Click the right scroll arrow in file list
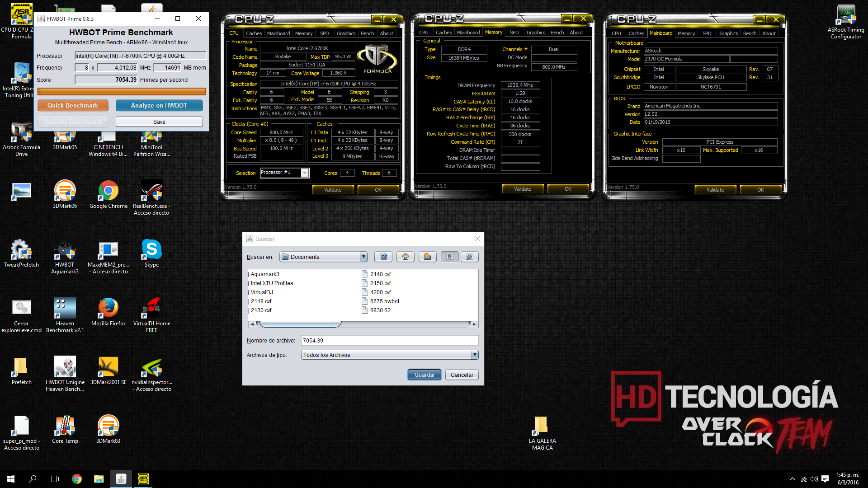The height and width of the screenshot is (488, 868). point(474,324)
